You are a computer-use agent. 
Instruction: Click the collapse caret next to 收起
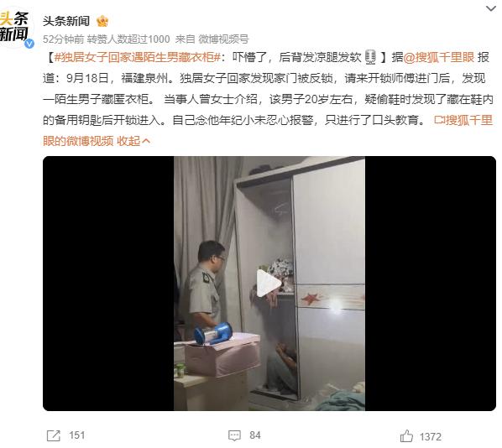tap(146, 141)
